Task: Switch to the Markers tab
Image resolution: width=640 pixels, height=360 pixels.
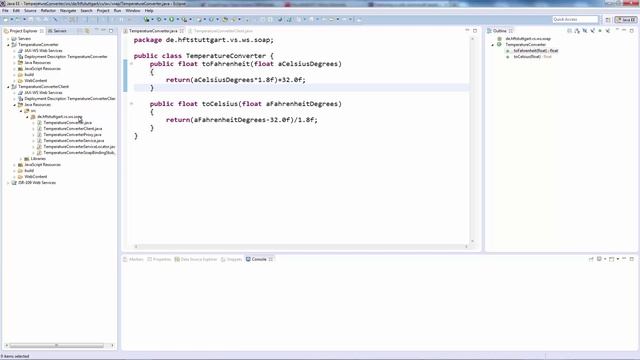Action: 133,259
